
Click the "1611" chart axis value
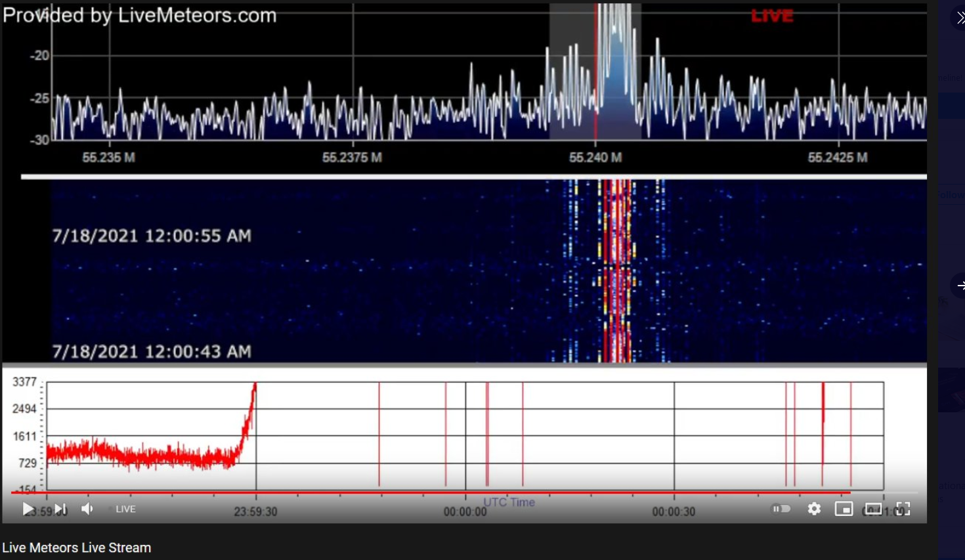25,437
